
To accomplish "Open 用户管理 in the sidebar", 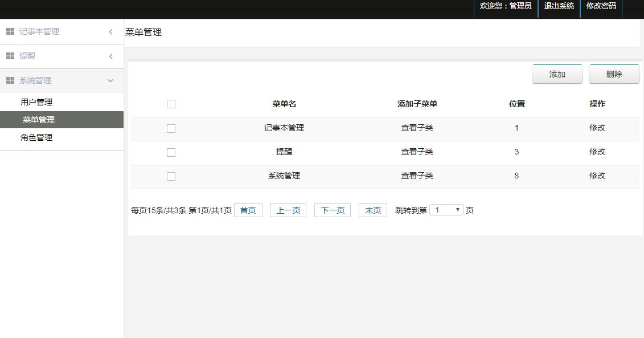I will 36,103.
